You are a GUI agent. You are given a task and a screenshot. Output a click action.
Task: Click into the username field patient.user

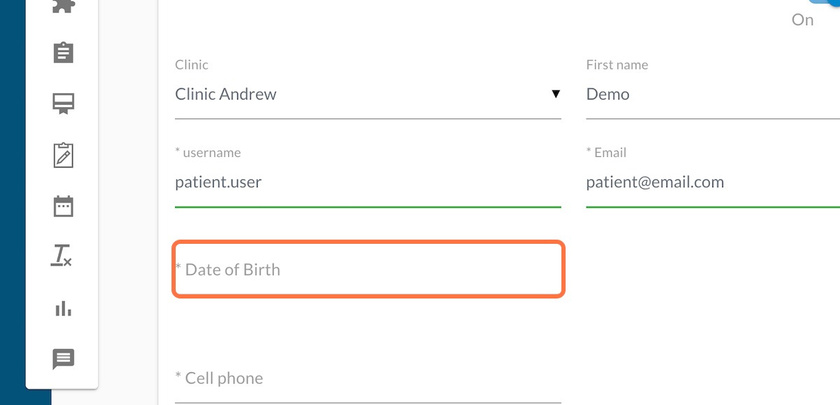(x=368, y=183)
